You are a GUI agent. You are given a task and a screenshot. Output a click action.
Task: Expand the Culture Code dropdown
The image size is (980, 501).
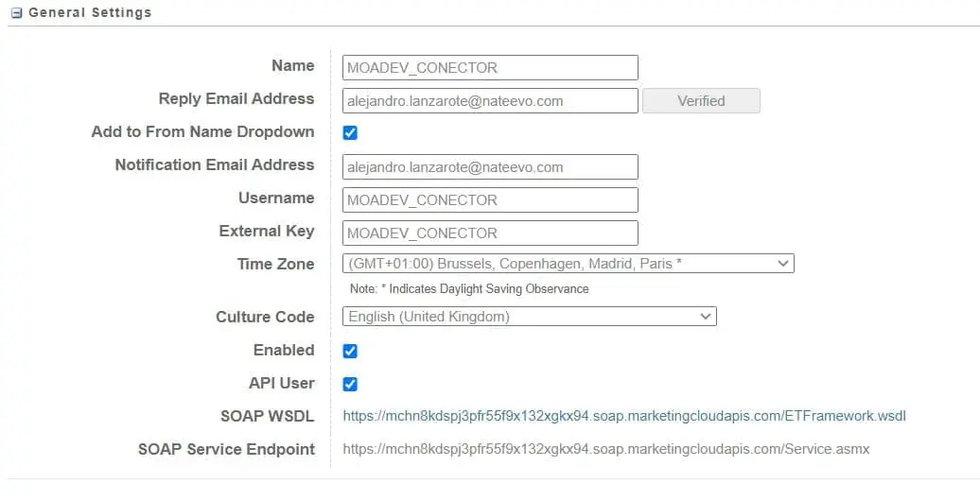tap(529, 317)
